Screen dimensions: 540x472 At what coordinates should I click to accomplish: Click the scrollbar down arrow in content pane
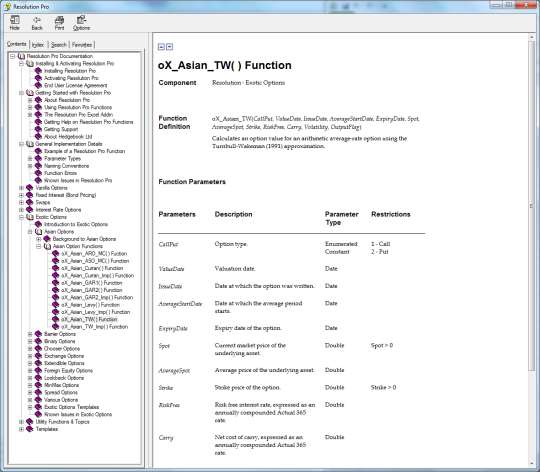coord(532,465)
